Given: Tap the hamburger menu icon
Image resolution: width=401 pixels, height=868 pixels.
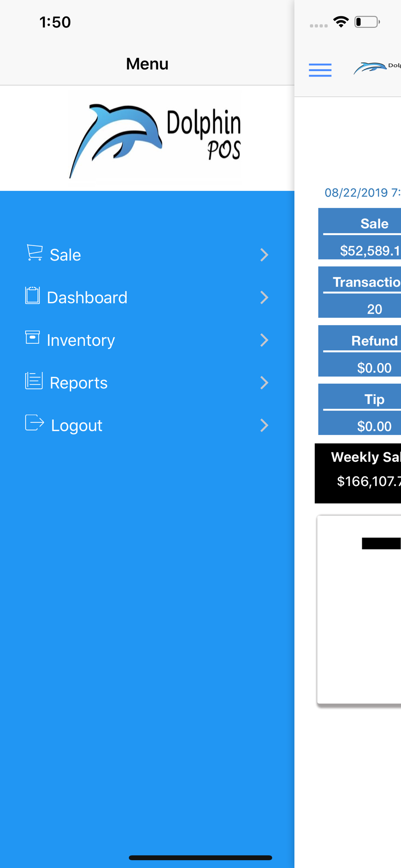Looking at the screenshot, I should click(x=320, y=70).
